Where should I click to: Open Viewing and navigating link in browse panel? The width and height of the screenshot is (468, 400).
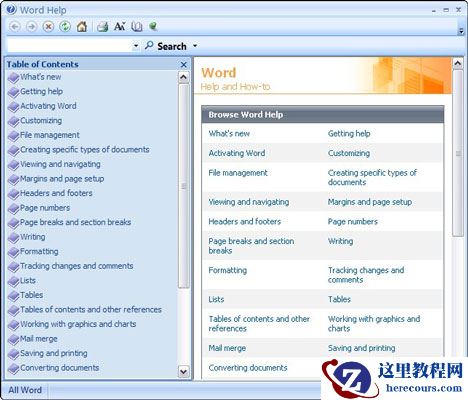(x=249, y=202)
